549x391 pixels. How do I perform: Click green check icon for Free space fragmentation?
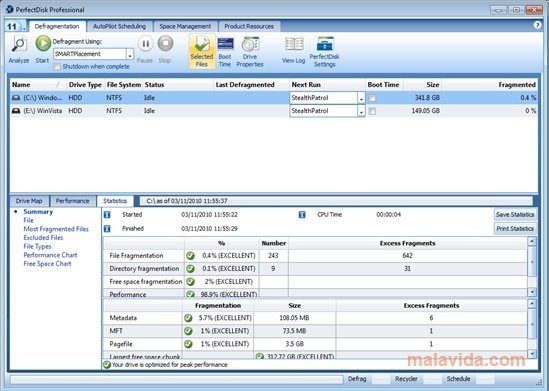coord(190,281)
